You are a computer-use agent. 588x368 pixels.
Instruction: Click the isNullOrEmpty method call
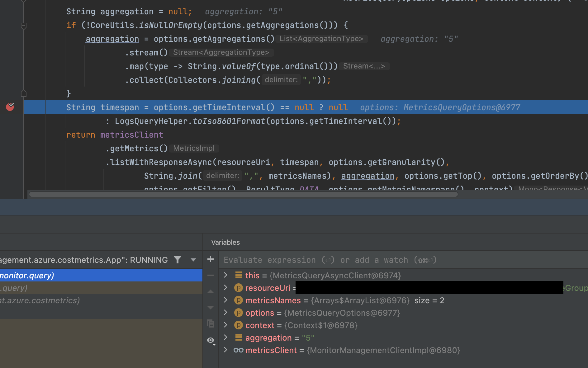171,25
